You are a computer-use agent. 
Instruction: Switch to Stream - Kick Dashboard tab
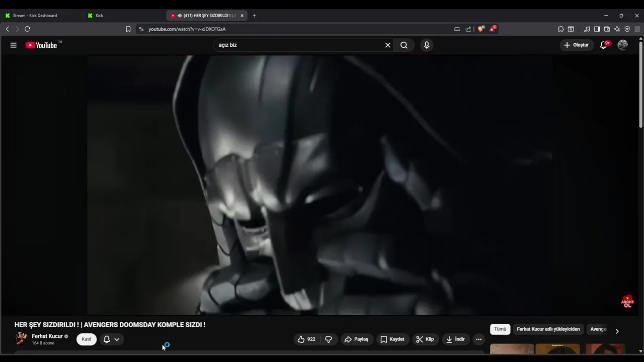tap(42, 16)
